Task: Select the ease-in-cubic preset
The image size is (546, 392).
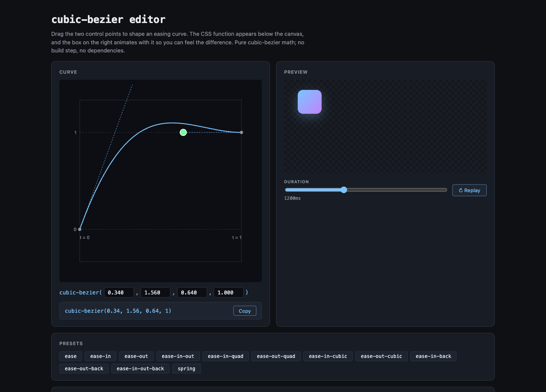Action: [328, 356]
